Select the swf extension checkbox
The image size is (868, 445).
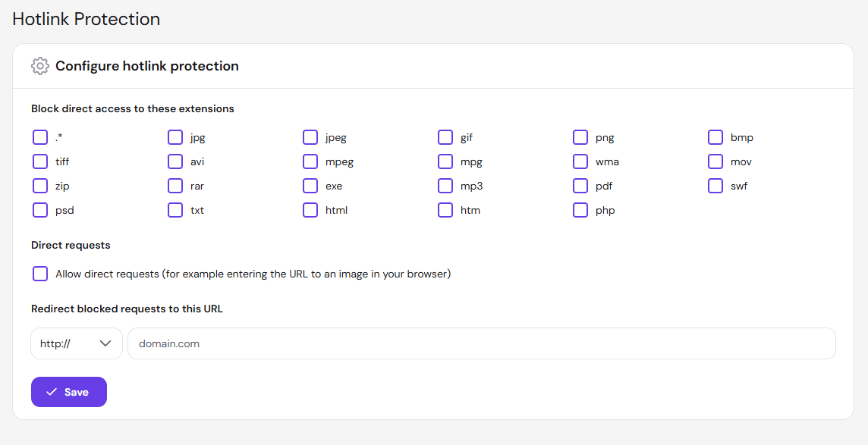pyautogui.click(x=715, y=186)
